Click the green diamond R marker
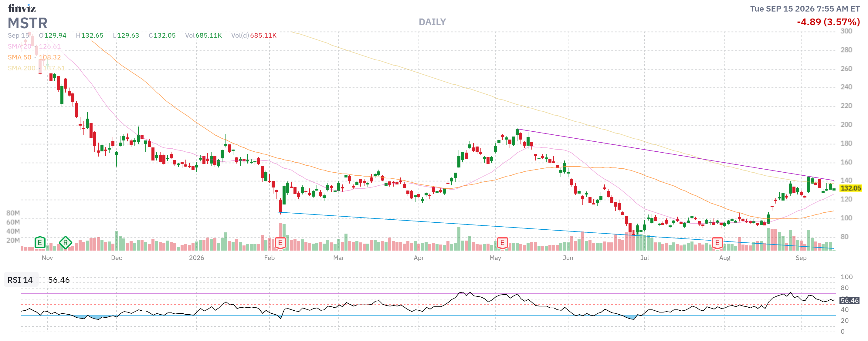The height and width of the screenshot is (341, 868). point(65,242)
